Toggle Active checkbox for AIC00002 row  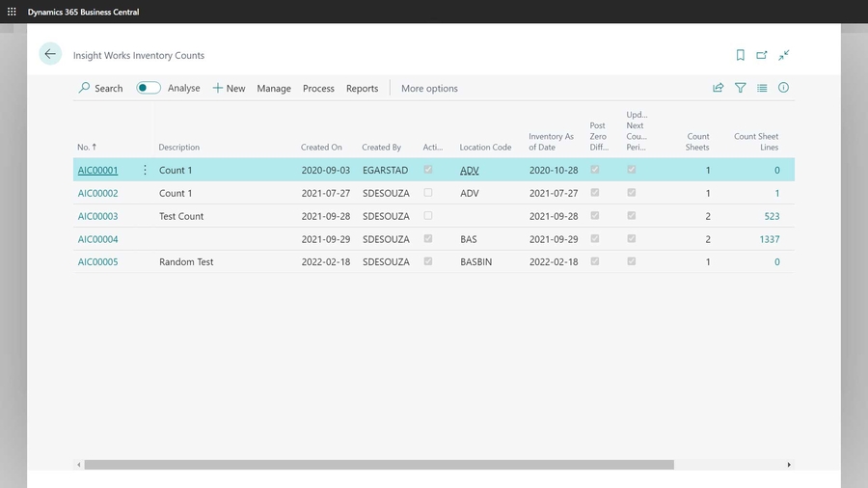428,193
